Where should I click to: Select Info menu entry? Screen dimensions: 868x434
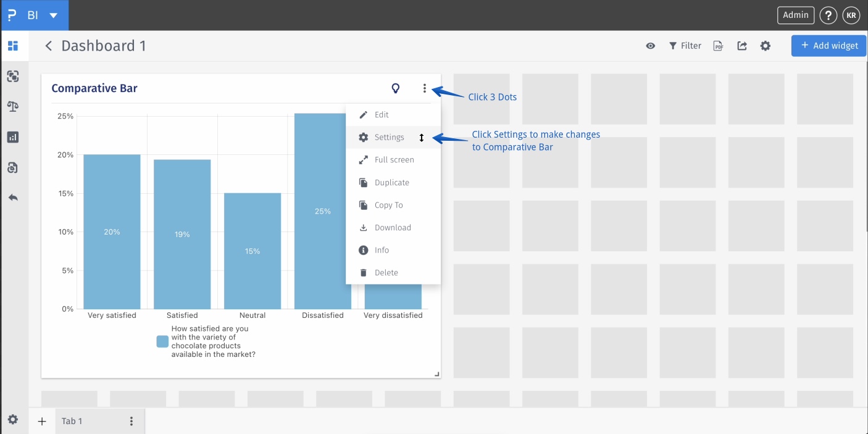393,250
